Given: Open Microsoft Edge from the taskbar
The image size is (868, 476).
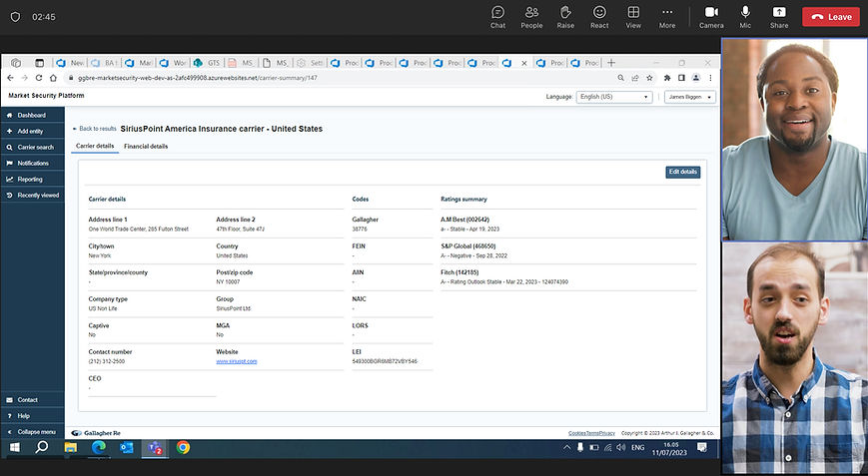Looking at the screenshot, I should tap(99, 447).
